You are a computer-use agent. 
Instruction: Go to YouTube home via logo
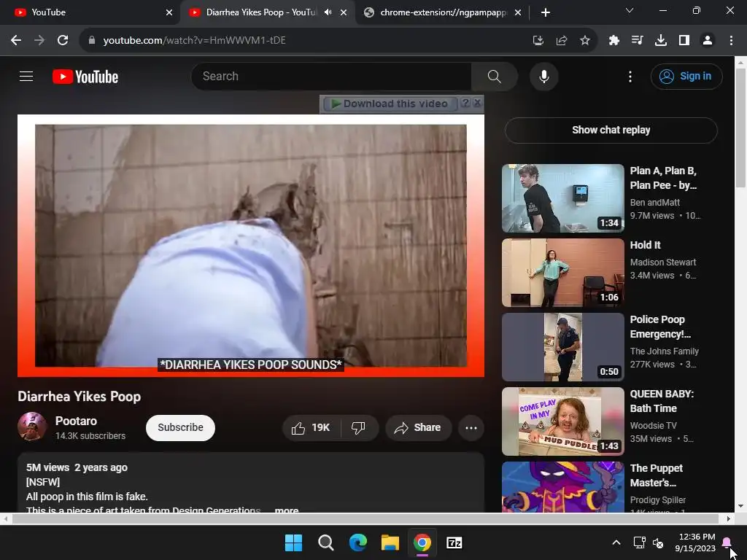point(85,77)
